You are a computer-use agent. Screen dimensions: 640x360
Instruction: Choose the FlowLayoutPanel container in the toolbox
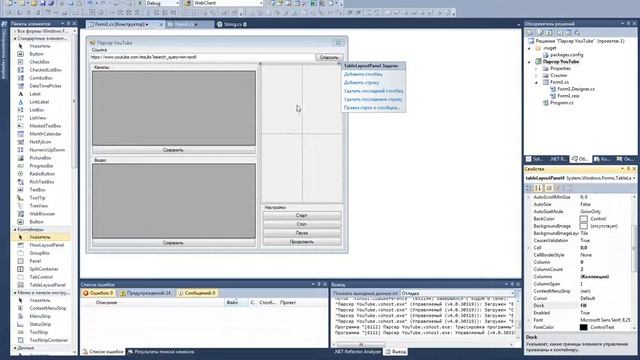point(47,245)
